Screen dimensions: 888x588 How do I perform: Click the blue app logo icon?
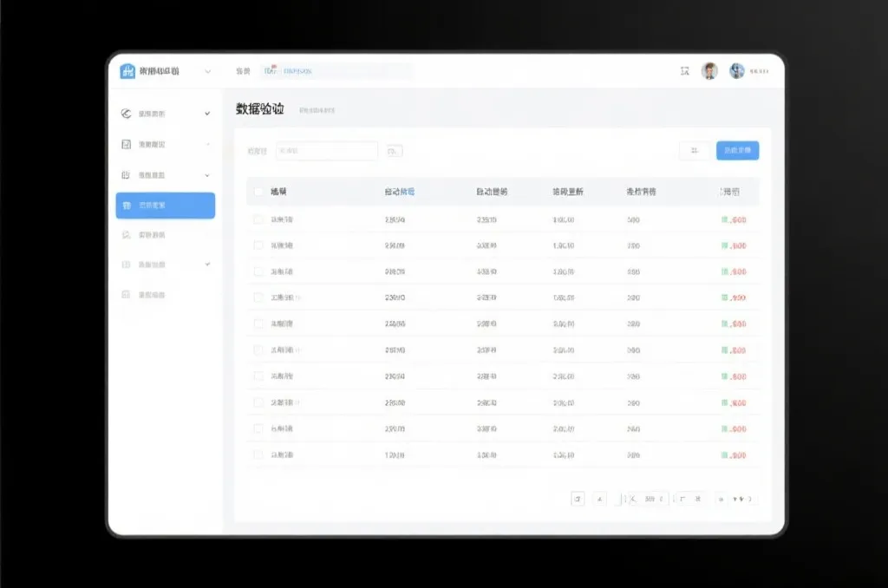tap(128, 71)
